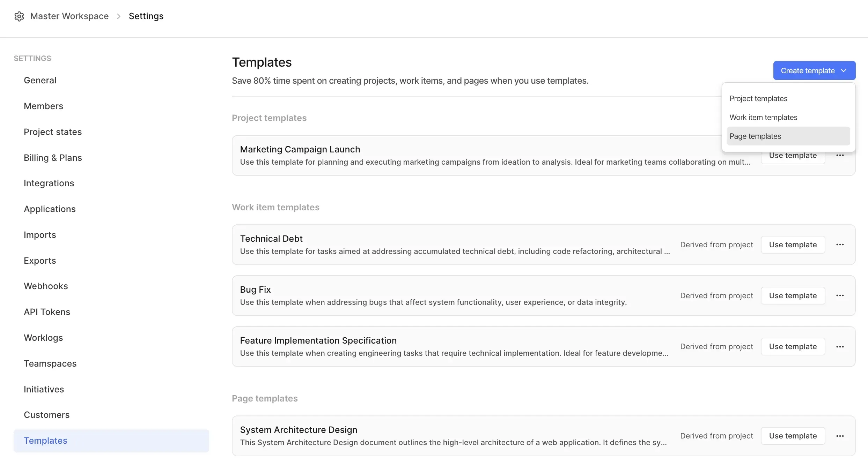Choose Work item templates in the dropdown
This screenshot has height=473, width=868.
pos(763,117)
